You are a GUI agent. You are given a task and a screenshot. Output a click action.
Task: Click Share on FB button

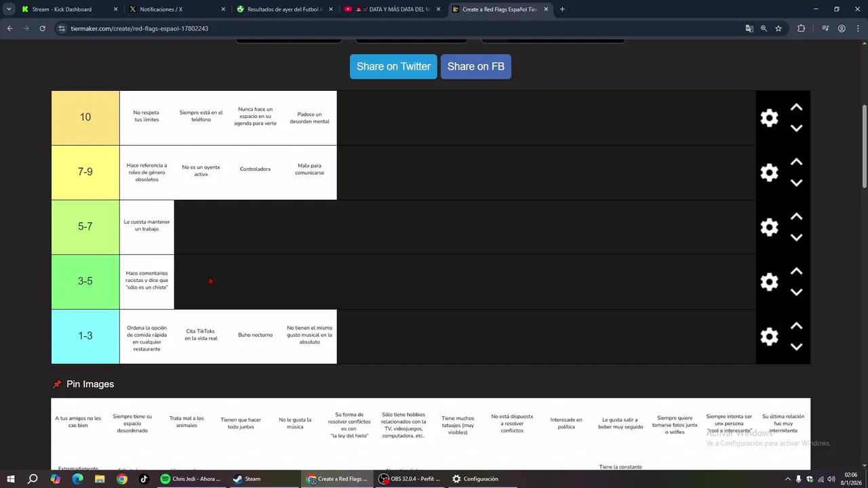[475, 66]
